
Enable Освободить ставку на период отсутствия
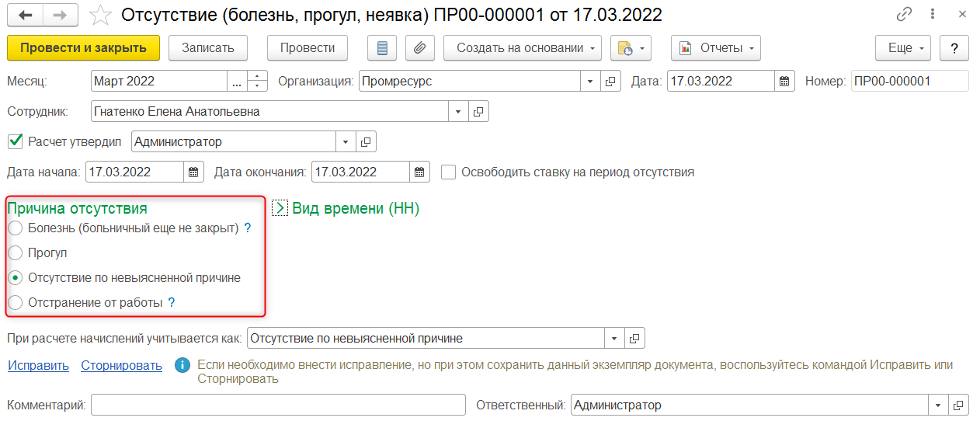448,172
